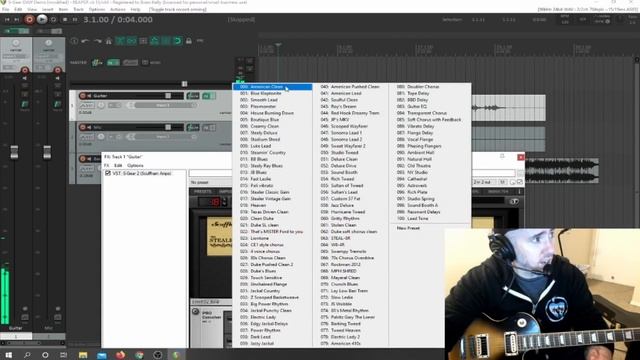Click the play button in transport bar
Screen dimensions: 640x360
tap(42, 19)
